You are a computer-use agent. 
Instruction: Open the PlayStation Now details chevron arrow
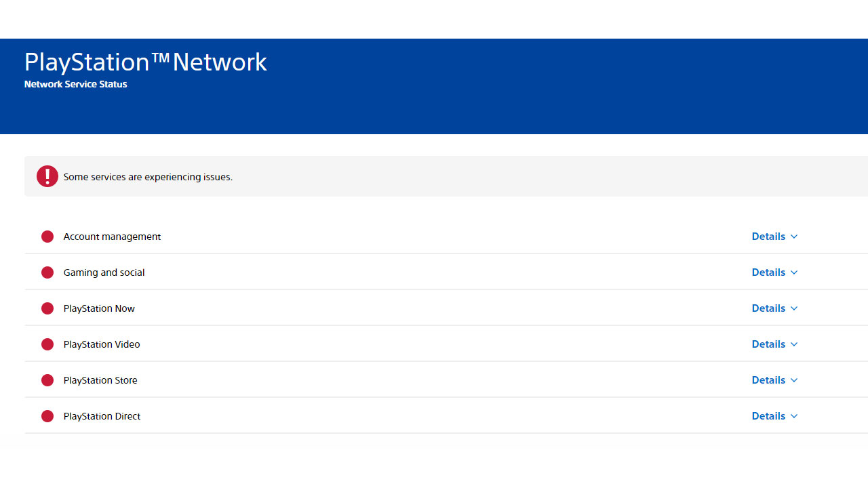point(794,308)
